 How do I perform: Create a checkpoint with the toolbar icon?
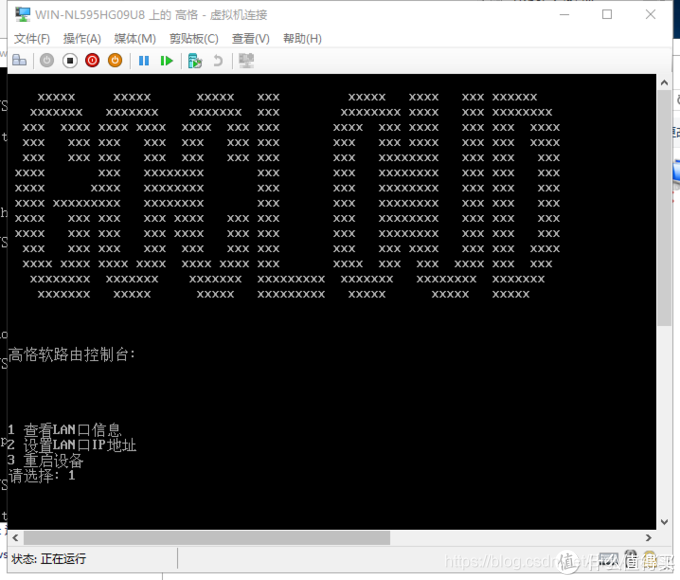click(x=195, y=60)
